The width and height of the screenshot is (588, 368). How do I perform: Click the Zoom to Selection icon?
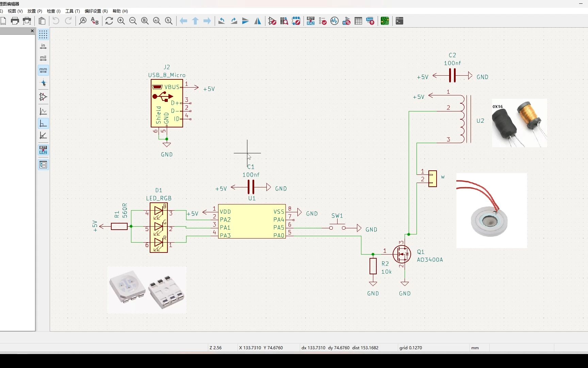pyautogui.click(x=169, y=21)
